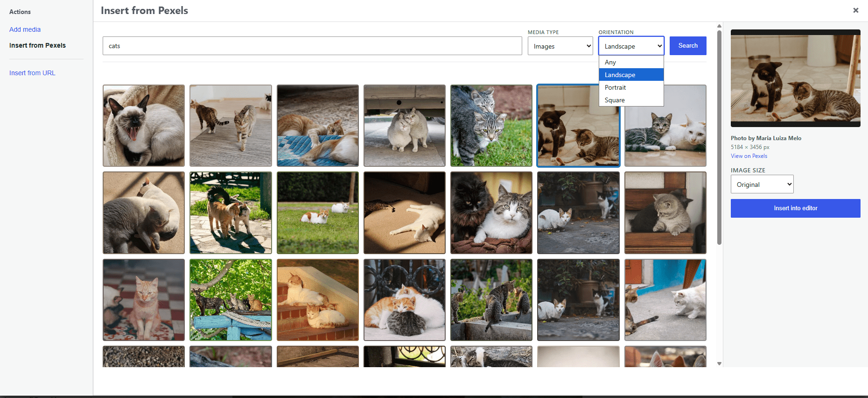Choose the Any orientation option

[631, 62]
